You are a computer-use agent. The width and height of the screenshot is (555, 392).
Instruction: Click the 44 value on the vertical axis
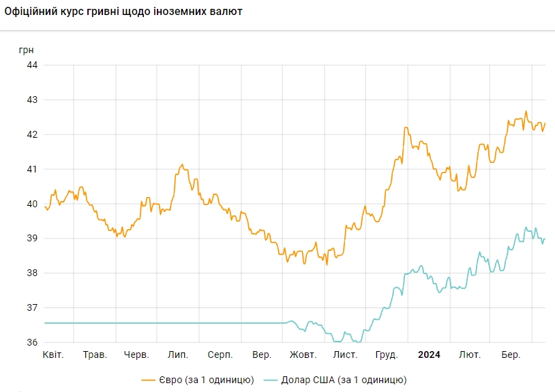tap(31, 65)
